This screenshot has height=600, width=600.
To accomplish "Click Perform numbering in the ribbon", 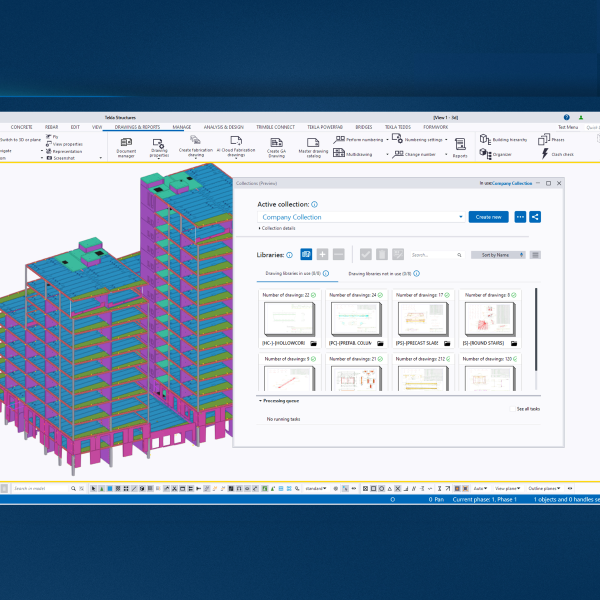I will pos(358,140).
